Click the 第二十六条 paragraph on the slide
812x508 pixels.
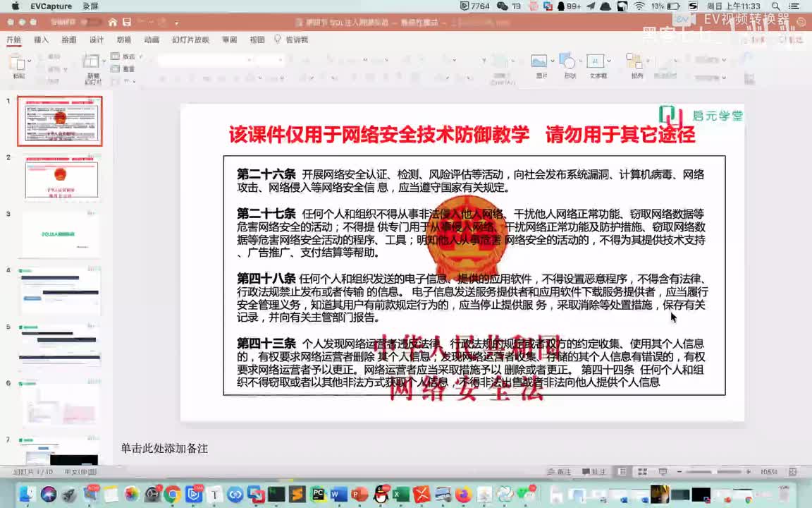[470, 181]
